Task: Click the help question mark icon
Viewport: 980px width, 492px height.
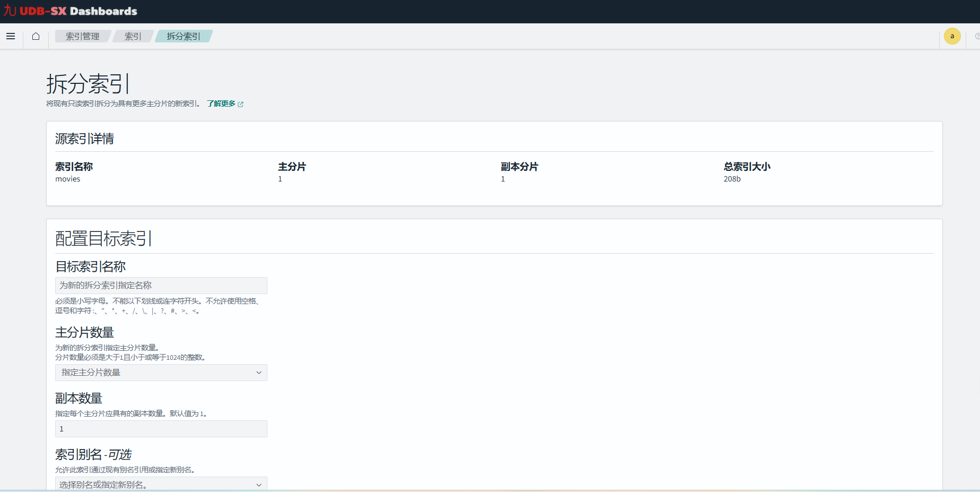Action: [x=977, y=36]
